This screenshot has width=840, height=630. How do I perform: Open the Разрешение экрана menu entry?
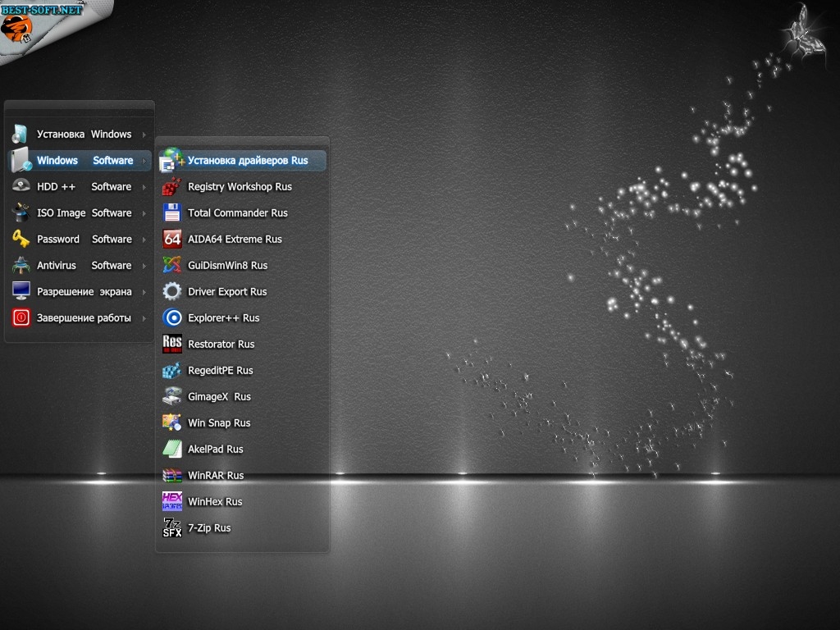[80, 291]
